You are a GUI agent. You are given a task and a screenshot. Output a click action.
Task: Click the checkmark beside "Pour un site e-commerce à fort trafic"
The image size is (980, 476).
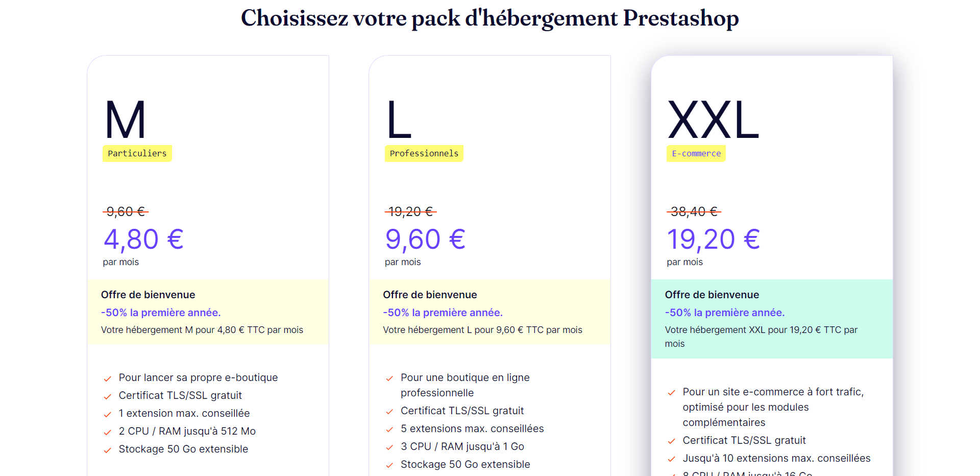click(671, 393)
